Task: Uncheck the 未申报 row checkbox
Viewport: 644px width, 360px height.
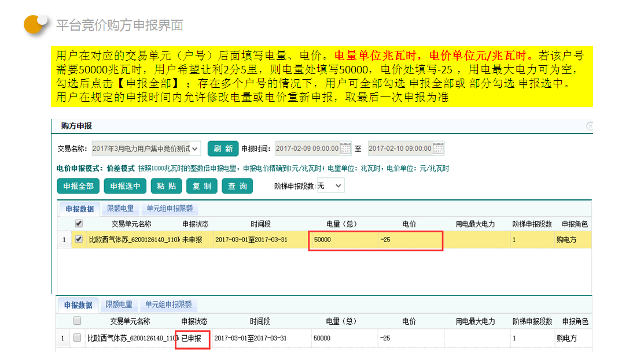Action: pyautogui.click(x=79, y=239)
